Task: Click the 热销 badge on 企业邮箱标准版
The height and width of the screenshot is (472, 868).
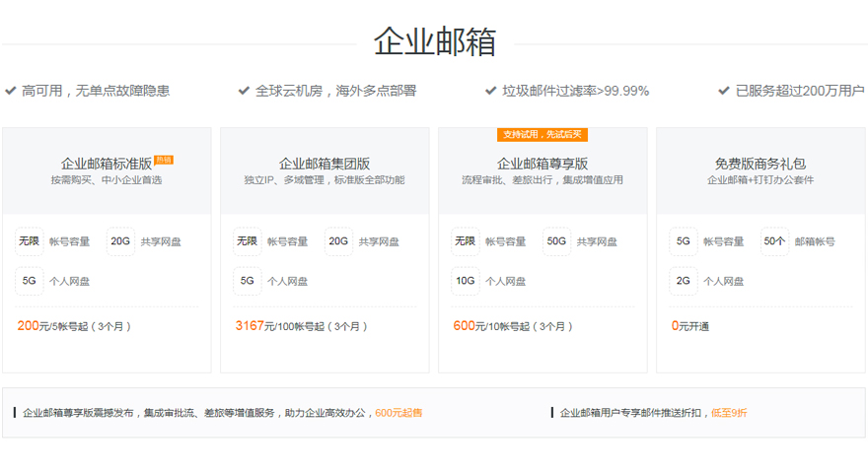Action: [164, 160]
